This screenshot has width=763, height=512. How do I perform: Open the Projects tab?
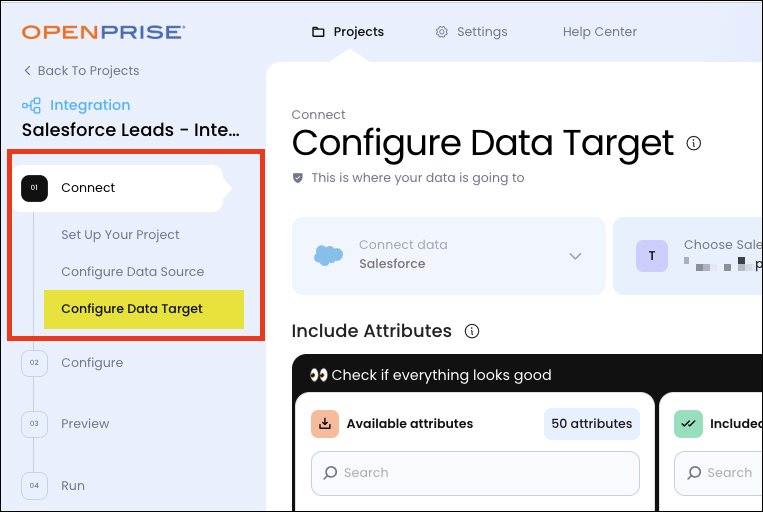(347, 32)
